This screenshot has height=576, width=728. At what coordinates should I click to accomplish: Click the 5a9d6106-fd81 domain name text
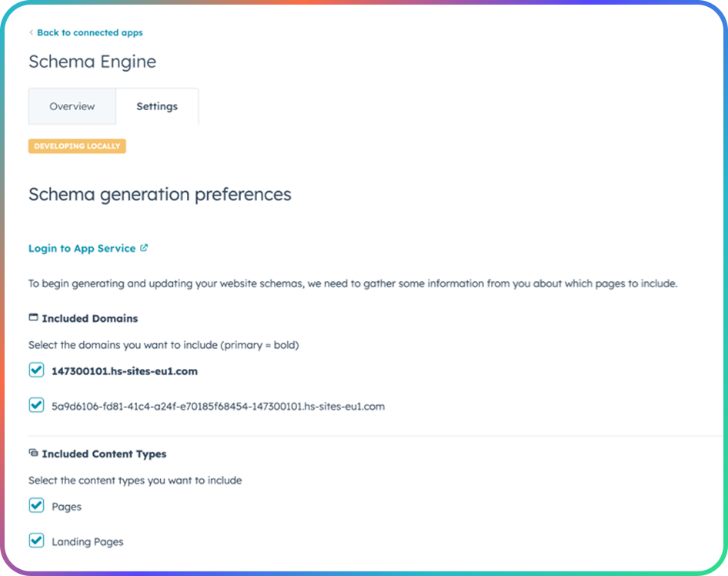click(x=218, y=406)
